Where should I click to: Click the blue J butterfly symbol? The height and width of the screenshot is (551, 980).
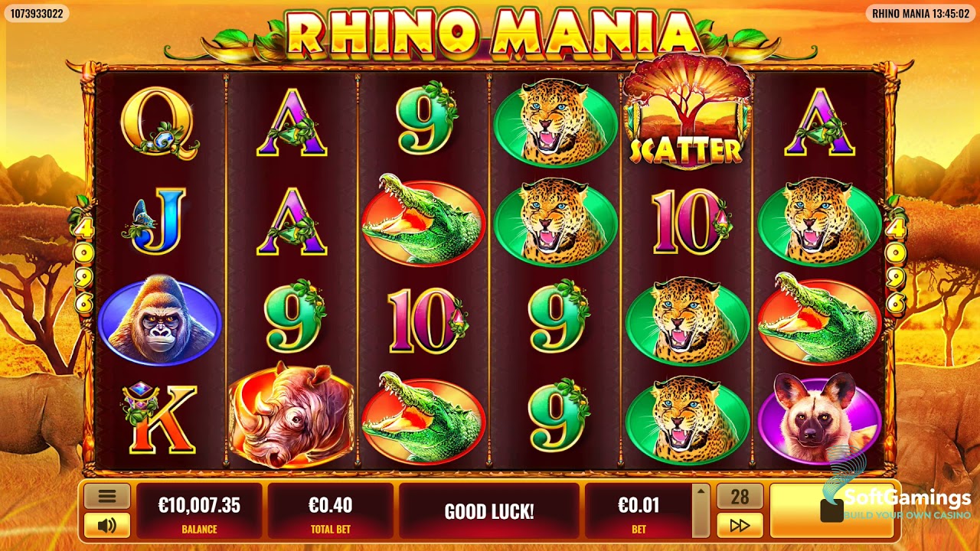pos(159,220)
